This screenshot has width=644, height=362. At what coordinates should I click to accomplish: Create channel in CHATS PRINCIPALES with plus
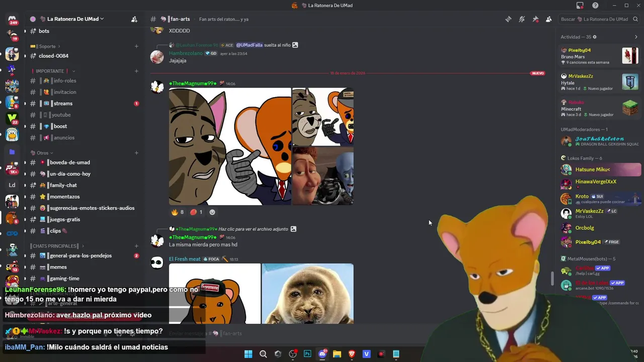[x=136, y=246]
